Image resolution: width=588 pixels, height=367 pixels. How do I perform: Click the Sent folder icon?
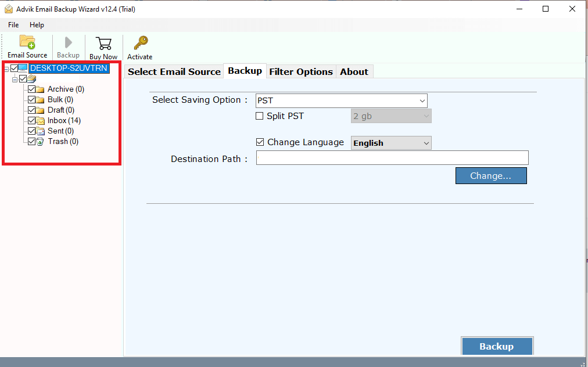(x=40, y=131)
